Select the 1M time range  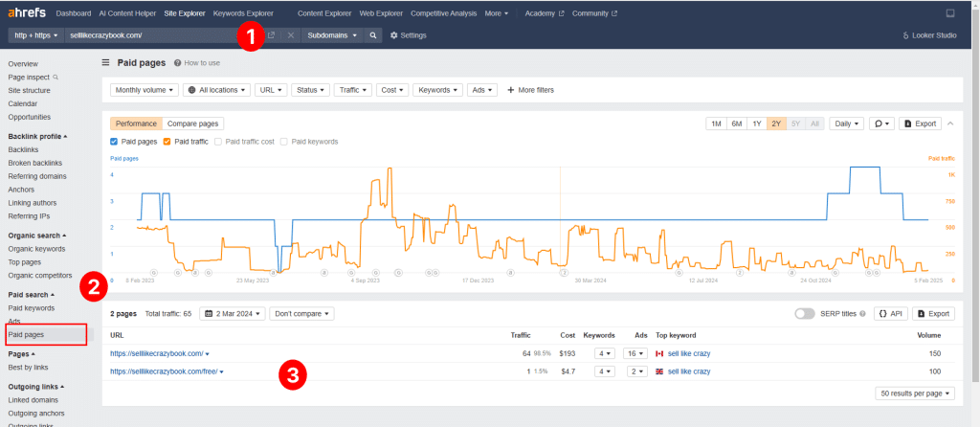pos(716,124)
